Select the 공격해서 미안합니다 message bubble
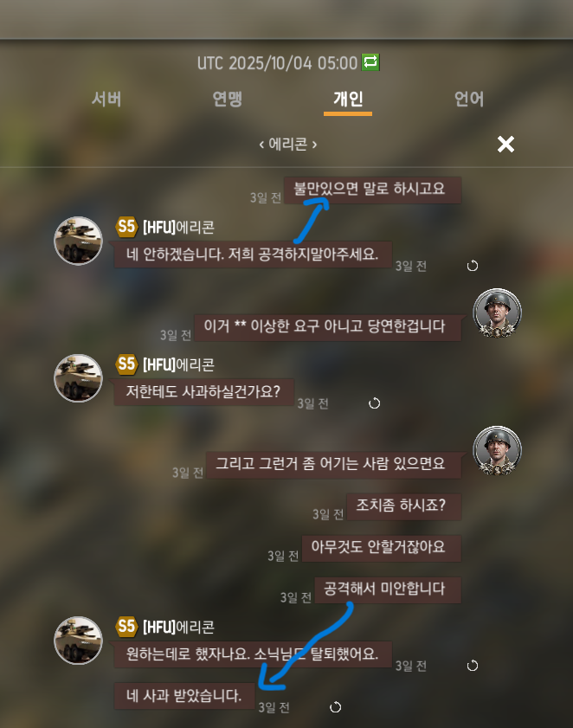573x728 pixels. tap(388, 589)
